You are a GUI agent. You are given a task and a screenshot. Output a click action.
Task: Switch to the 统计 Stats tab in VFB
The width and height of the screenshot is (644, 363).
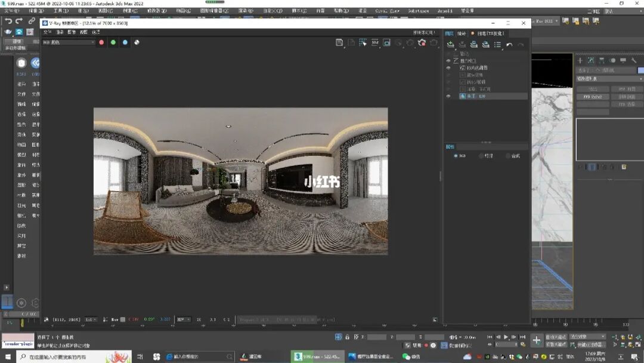(x=462, y=33)
